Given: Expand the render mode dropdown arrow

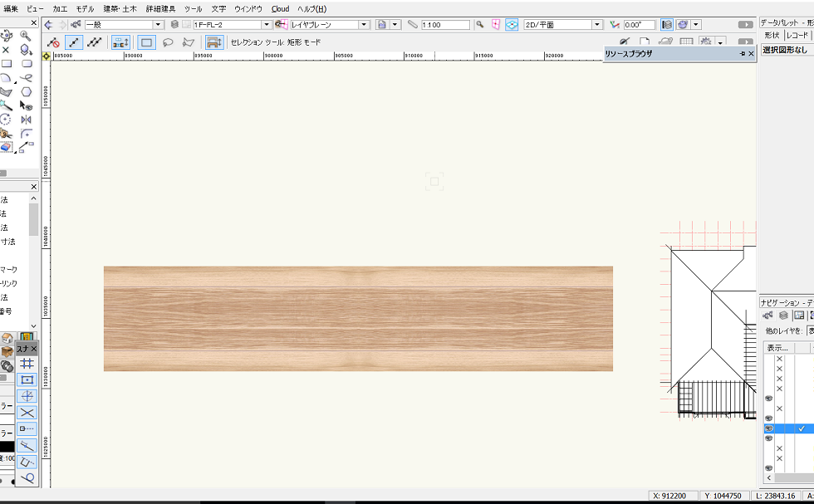Looking at the screenshot, I should (696, 24).
